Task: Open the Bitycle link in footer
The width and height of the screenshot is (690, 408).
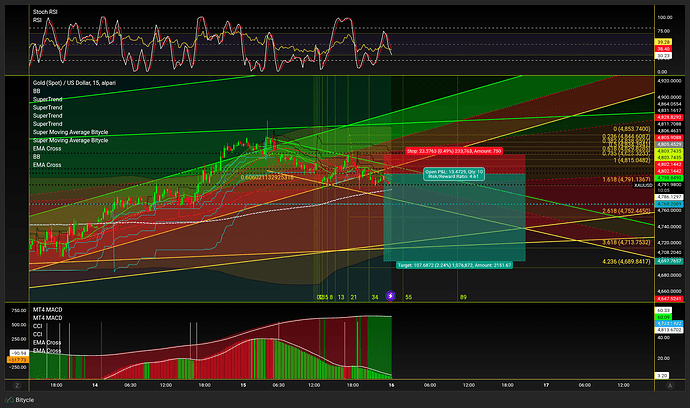Action: (x=25, y=400)
